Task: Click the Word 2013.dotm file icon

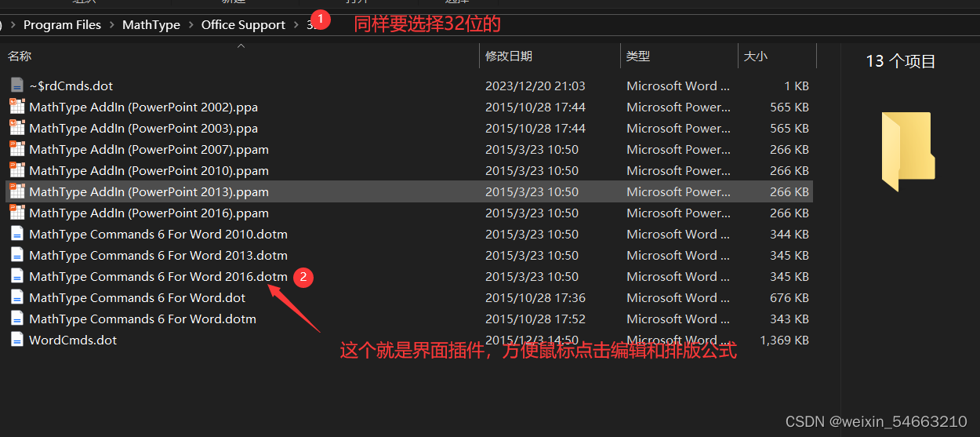Action: point(17,255)
